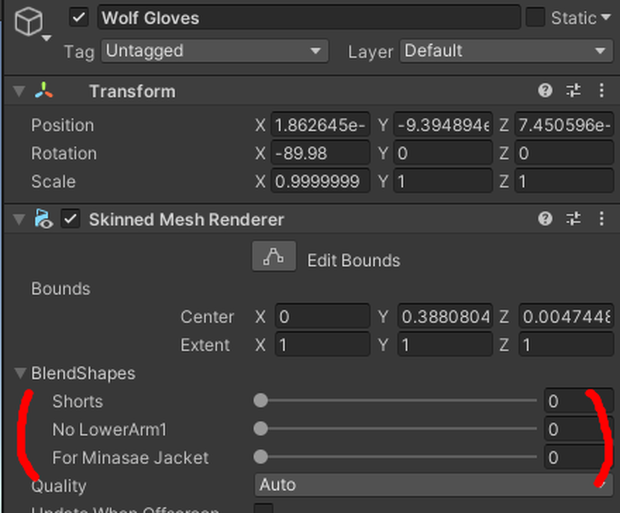Toggle the Wolf Gloves active checkbox

(79, 17)
